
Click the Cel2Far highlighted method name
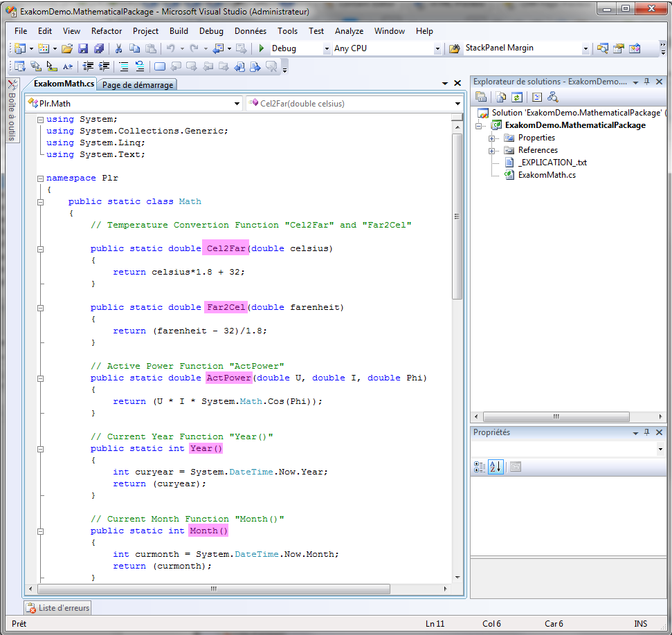click(226, 248)
